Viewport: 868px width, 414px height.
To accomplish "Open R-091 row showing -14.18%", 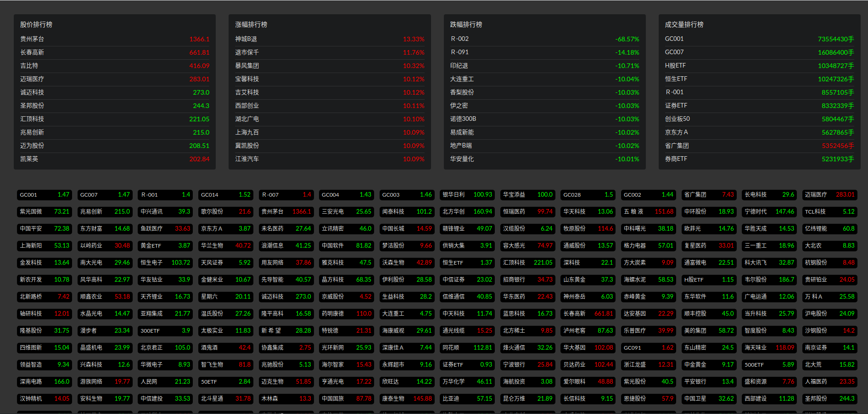I will coord(544,52).
